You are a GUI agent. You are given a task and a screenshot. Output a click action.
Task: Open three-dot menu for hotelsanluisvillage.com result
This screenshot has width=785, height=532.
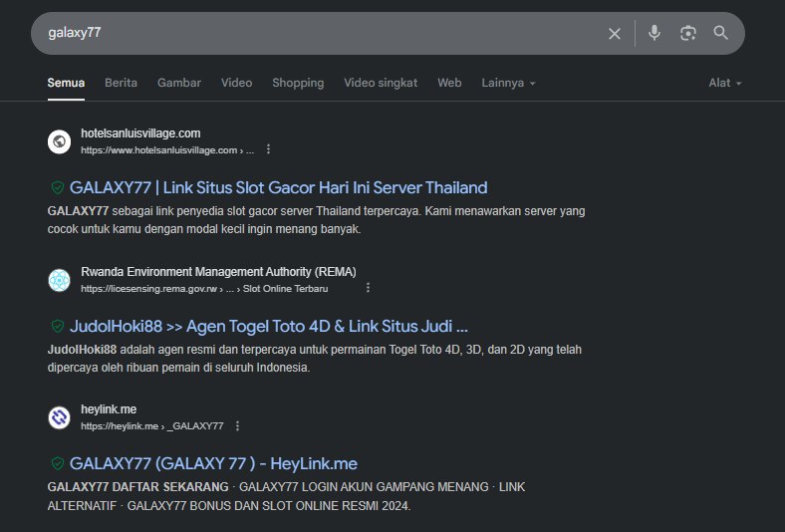click(x=268, y=149)
